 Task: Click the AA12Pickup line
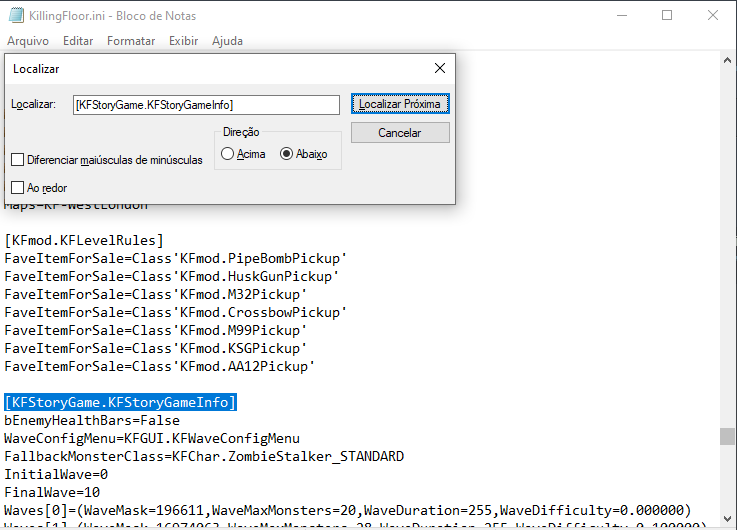click(159, 366)
